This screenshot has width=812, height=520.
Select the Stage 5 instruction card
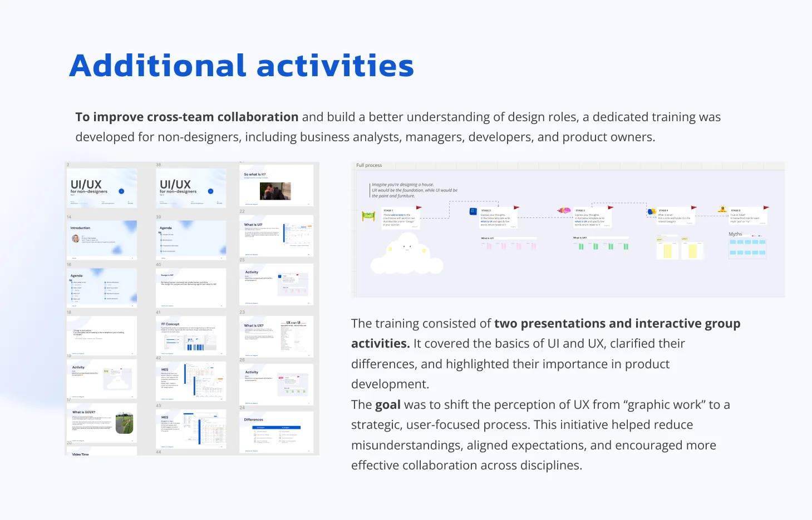click(x=749, y=216)
